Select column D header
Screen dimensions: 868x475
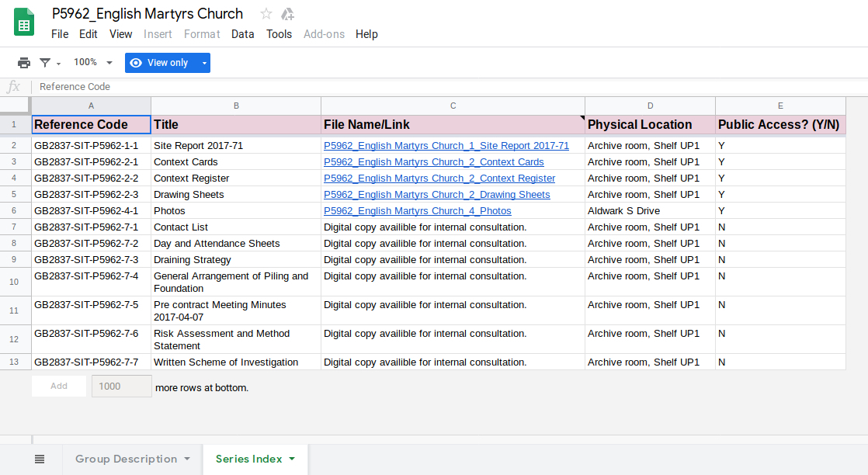click(651, 106)
